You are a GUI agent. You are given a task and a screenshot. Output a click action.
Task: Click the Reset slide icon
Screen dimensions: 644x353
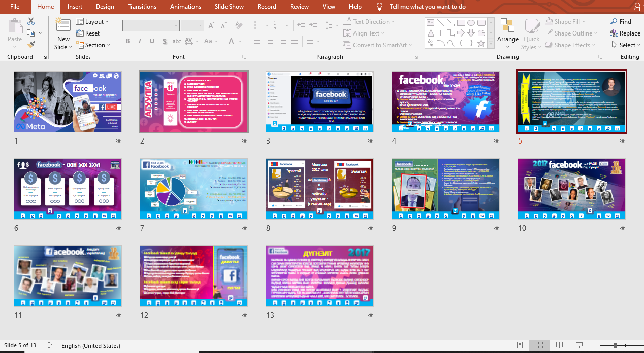[x=80, y=33]
